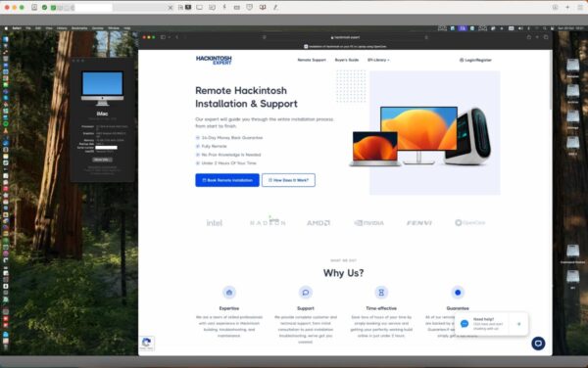588x368 pixels.
Task: Open the Remote Support page
Action: pyautogui.click(x=312, y=60)
